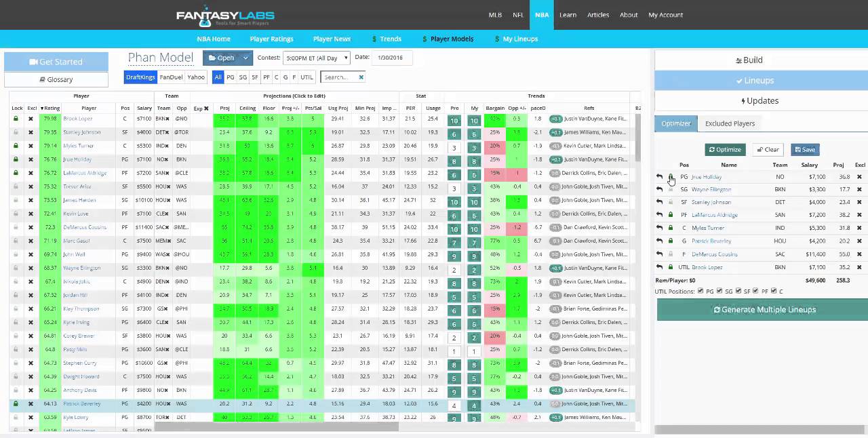Select the Optimizer tab
Screen dimensions: 868x438
point(675,123)
